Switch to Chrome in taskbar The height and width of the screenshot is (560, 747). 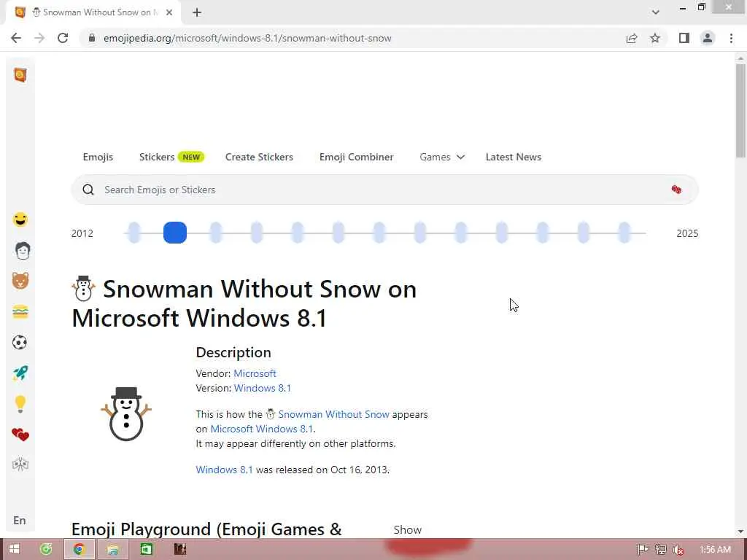(79, 550)
